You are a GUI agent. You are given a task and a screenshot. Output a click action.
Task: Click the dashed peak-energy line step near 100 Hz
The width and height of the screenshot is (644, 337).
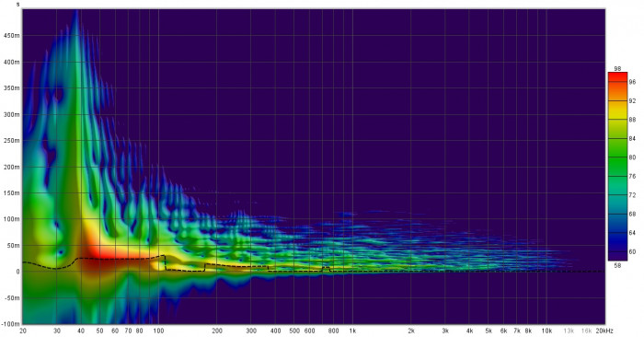(165, 263)
